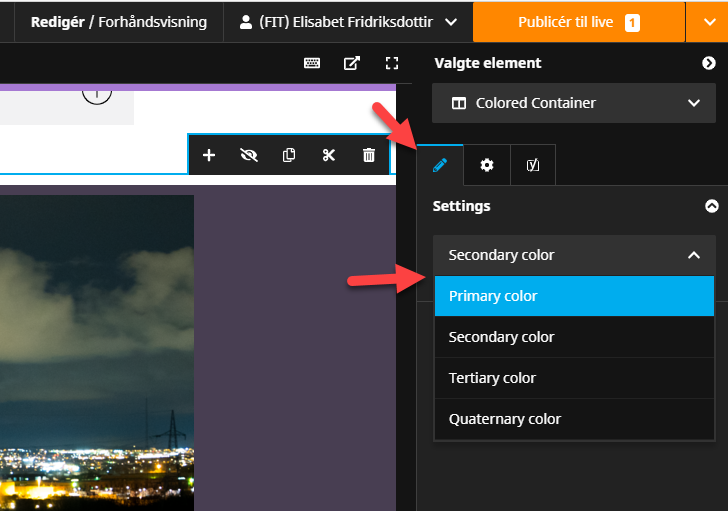Delete the selected element trash icon
Screen dimensions: 728x511
tap(369, 155)
